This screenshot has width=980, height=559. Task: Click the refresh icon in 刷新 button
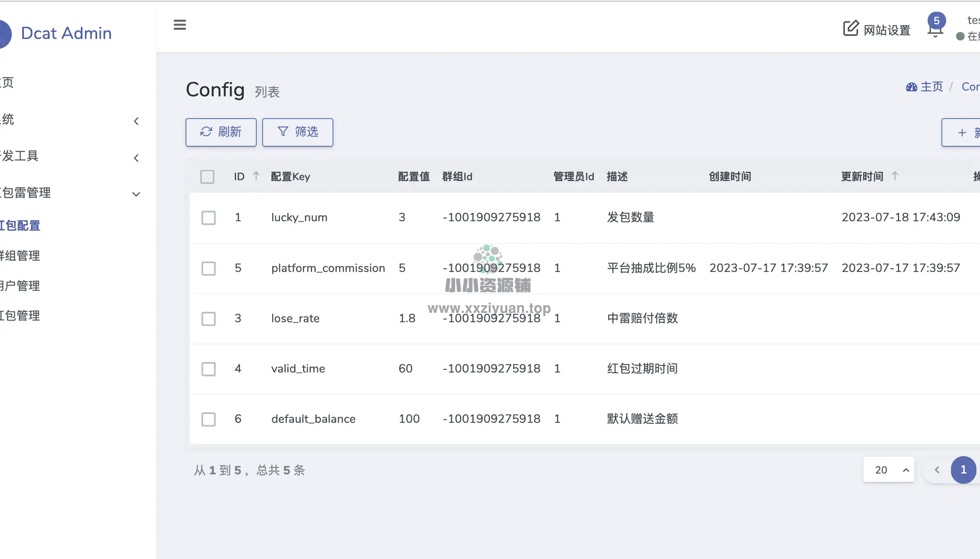pyautogui.click(x=206, y=132)
